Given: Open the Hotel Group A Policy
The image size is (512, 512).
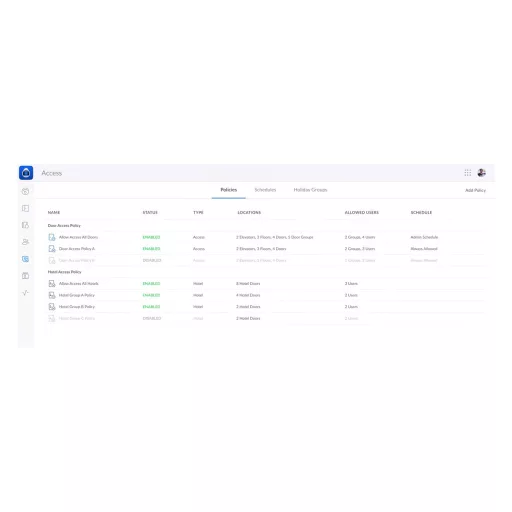Looking at the screenshot, I should [77, 295].
